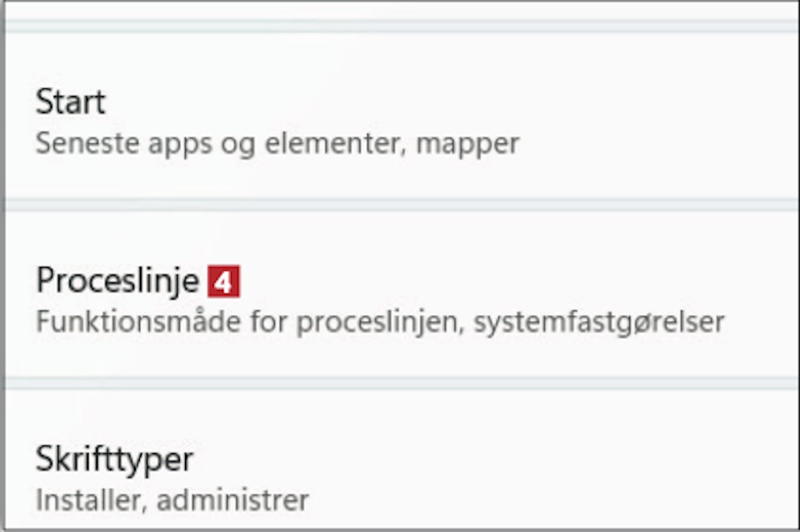Click the word 'Installer' under Skrifttyper
This screenshot has width=800, height=532.
tap(89, 501)
